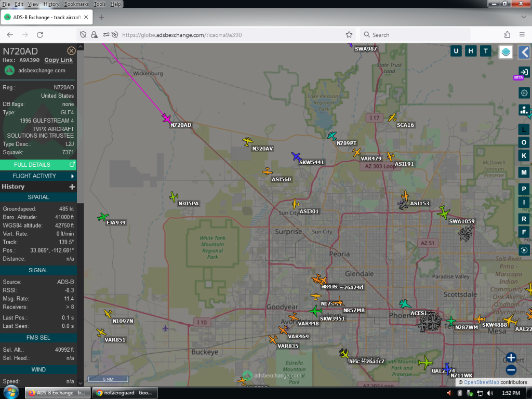This screenshot has width=532, height=399.
Task: Open the browser application menu
Action: coord(522,35)
